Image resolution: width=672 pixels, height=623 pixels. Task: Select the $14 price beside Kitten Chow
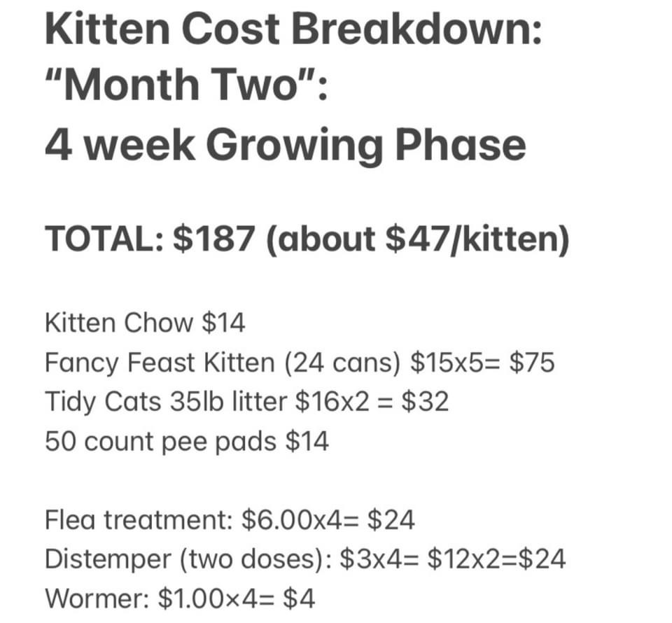[223, 323]
